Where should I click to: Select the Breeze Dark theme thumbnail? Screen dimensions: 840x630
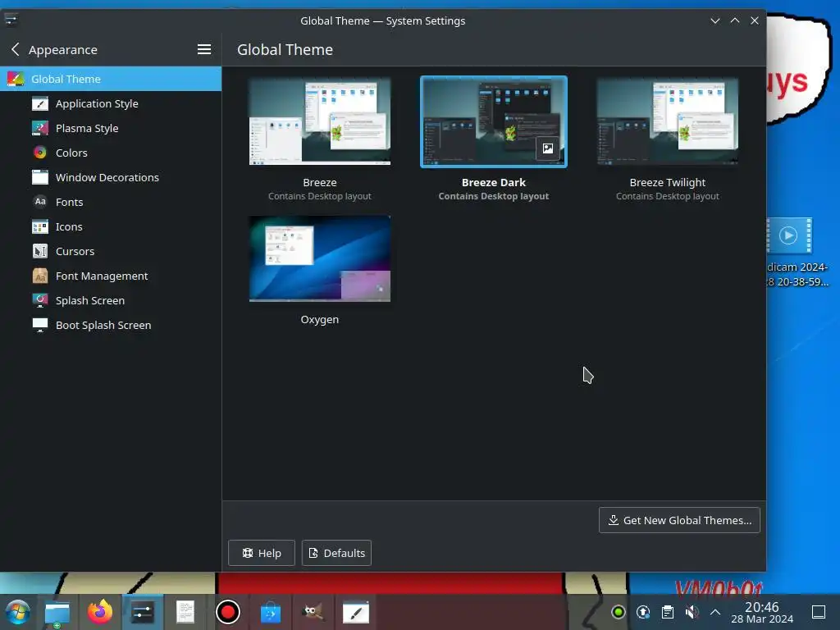pos(494,121)
